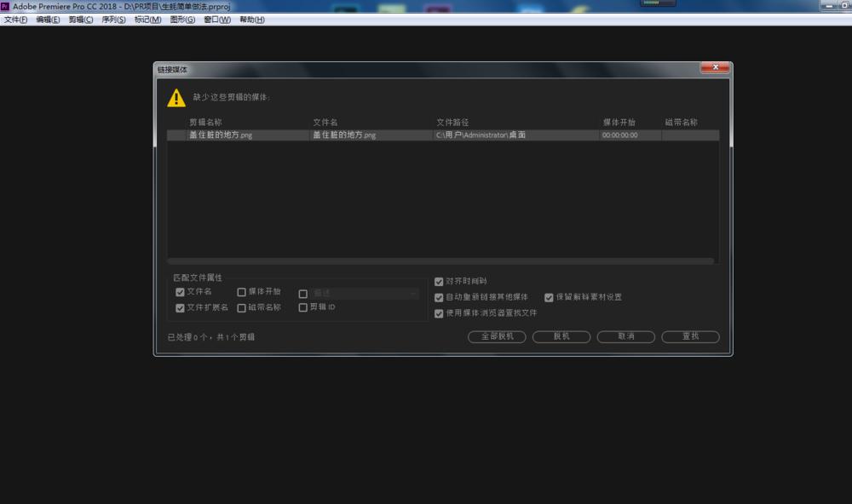Enable the 媒体开始 checkbox
The height and width of the screenshot is (504, 852).
(240, 293)
